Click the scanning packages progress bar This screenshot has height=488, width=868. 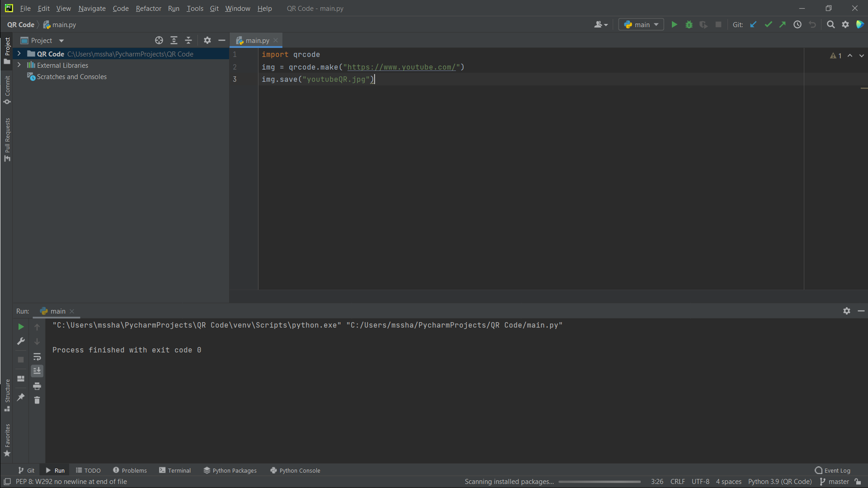click(x=599, y=482)
